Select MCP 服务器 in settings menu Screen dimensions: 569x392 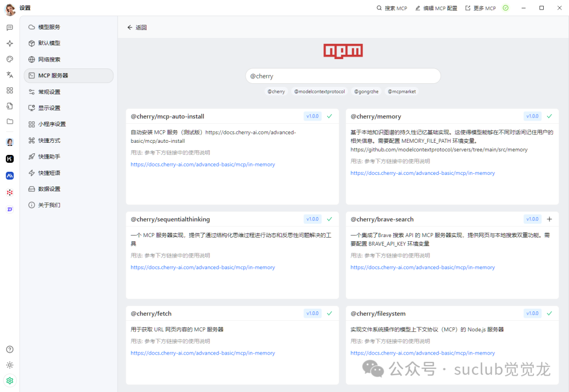point(68,75)
